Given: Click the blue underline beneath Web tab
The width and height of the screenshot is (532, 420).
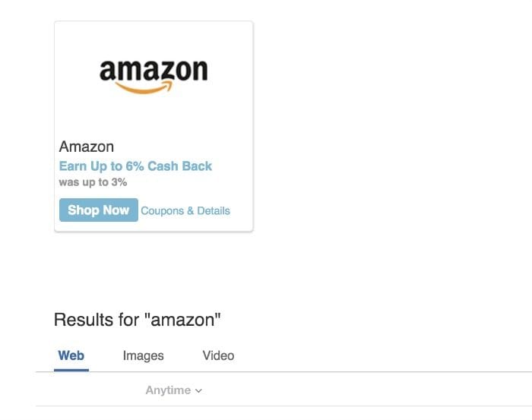Looking at the screenshot, I should click(x=71, y=370).
